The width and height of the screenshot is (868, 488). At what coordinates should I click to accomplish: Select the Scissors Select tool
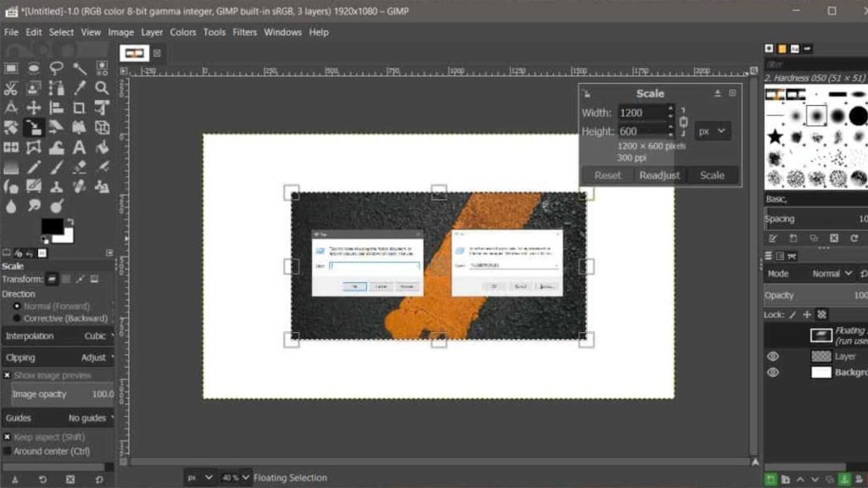[x=11, y=88]
